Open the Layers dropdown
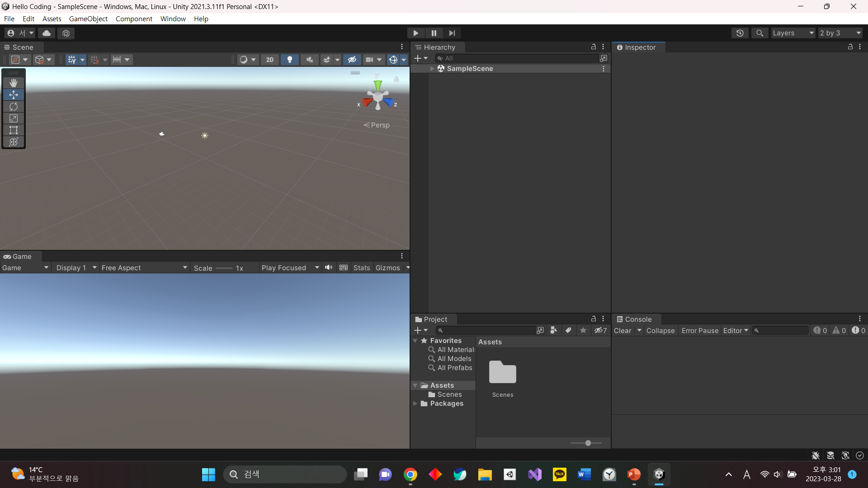This screenshot has height=488, width=868. [793, 33]
